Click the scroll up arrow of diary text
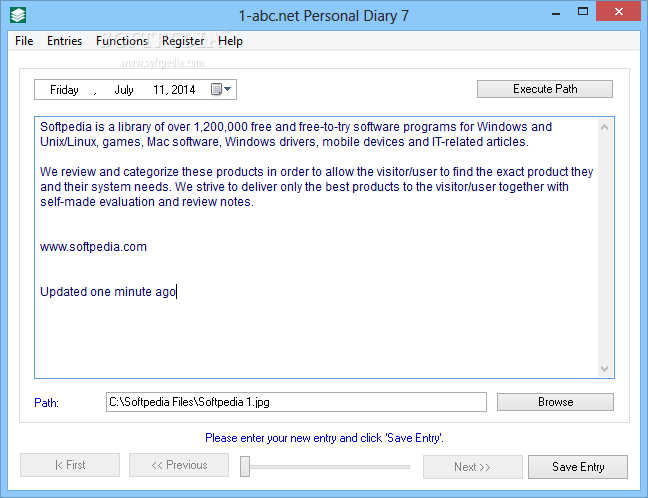This screenshot has height=498, width=648. [x=604, y=127]
